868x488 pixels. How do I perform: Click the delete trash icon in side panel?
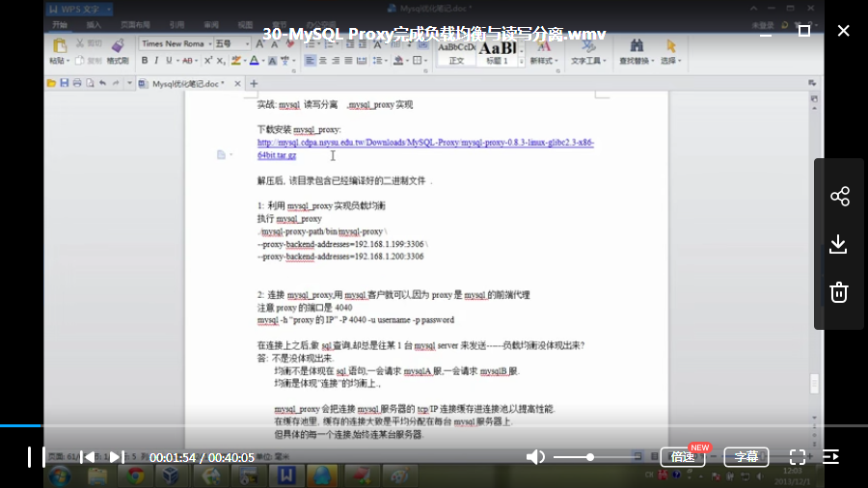[839, 291]
